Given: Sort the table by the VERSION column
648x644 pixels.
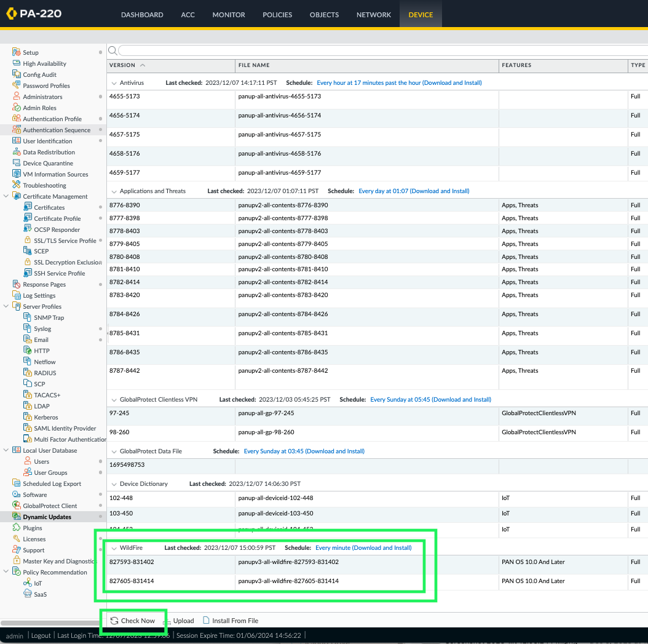Looking at the screenshot, I should click(127, 65).
